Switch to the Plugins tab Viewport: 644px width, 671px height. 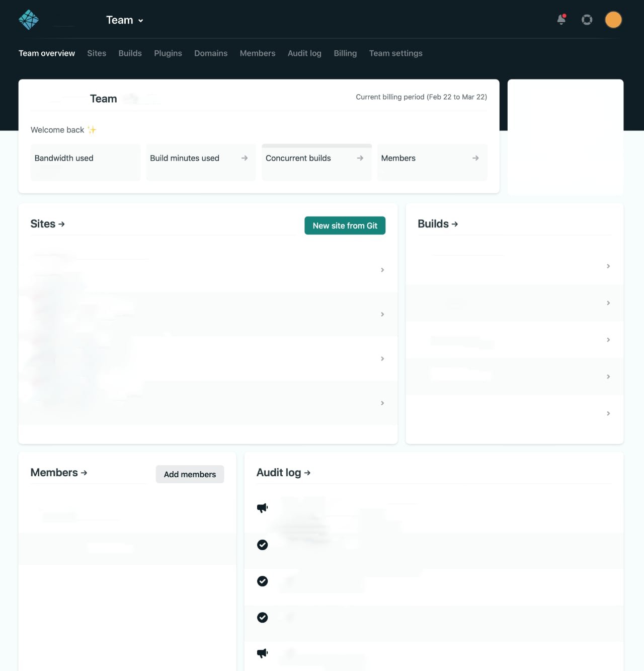[168, 53]
